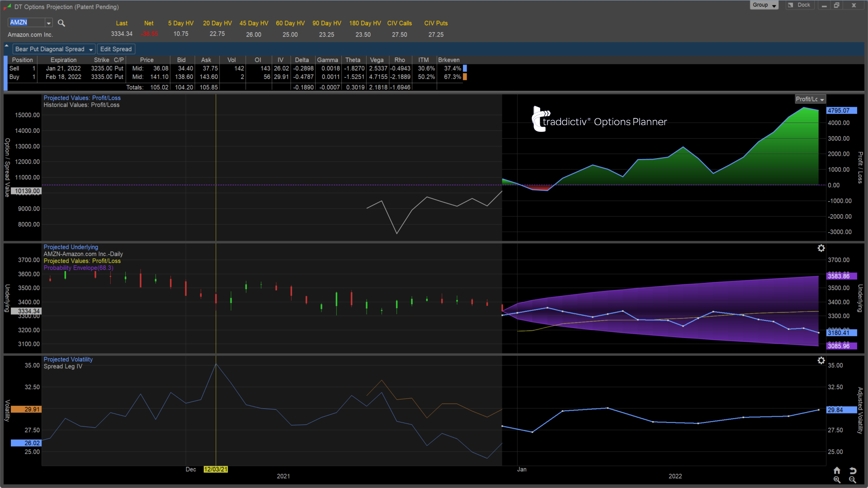Click the AMZN symbol input field

click(27, 23)
